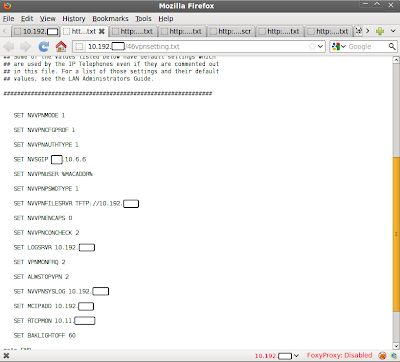This screenshot has width=400, height=362.
Task: Click the SET LOGSRVR line
Action: click(x=54, y=247)
